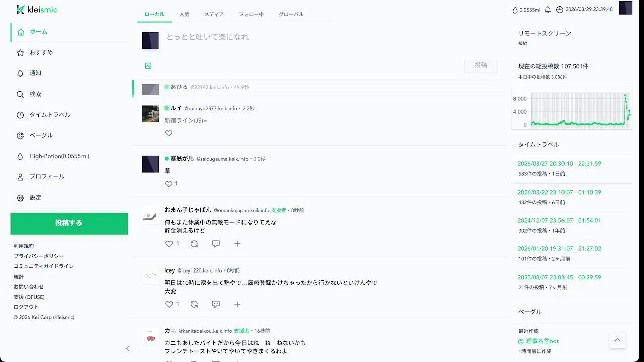Switch to the グローバル tab
644x362 pixels.
pos(291,14)
